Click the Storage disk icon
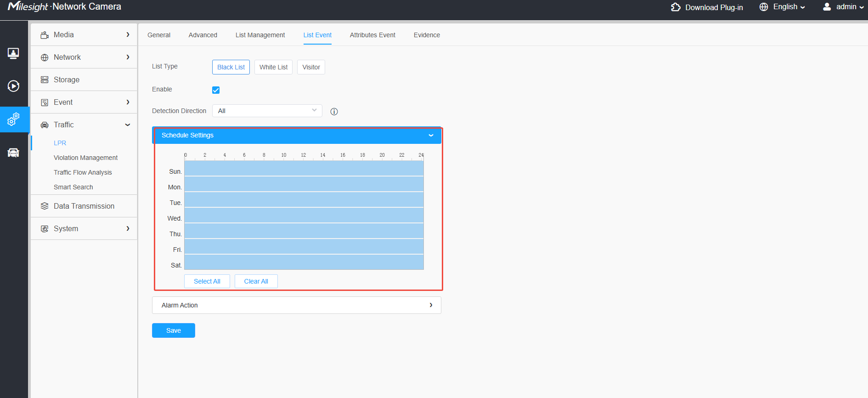Image resolution: width=868 pixels, height=398 pixels. (x=45, y=80)
